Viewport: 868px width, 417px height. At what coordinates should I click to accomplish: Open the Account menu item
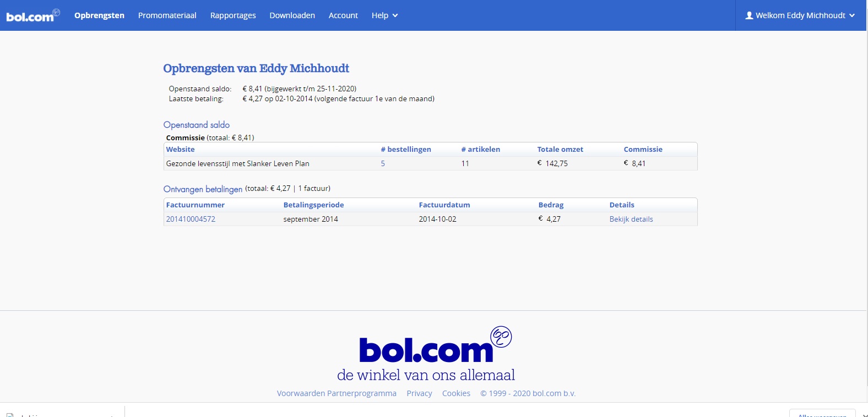coord(343,15)
